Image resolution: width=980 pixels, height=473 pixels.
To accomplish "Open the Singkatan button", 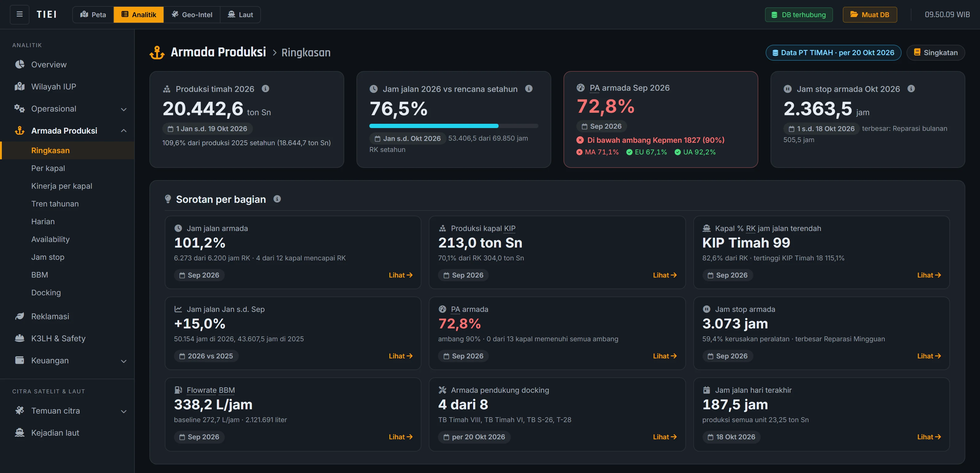I will pyautogui.click(x=936, y=52).
